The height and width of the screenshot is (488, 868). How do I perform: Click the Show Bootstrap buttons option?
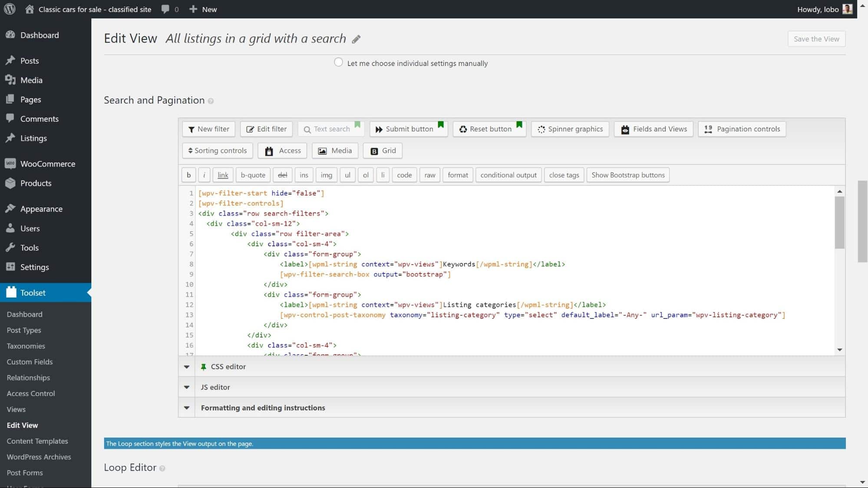coord(628,174)
